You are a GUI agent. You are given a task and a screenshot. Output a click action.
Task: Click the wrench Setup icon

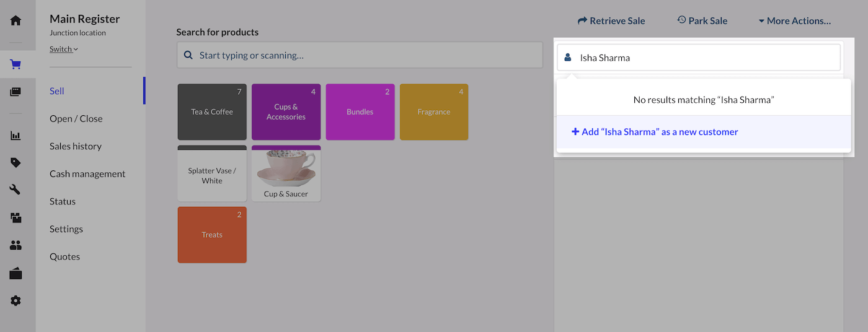coord(15,190)
